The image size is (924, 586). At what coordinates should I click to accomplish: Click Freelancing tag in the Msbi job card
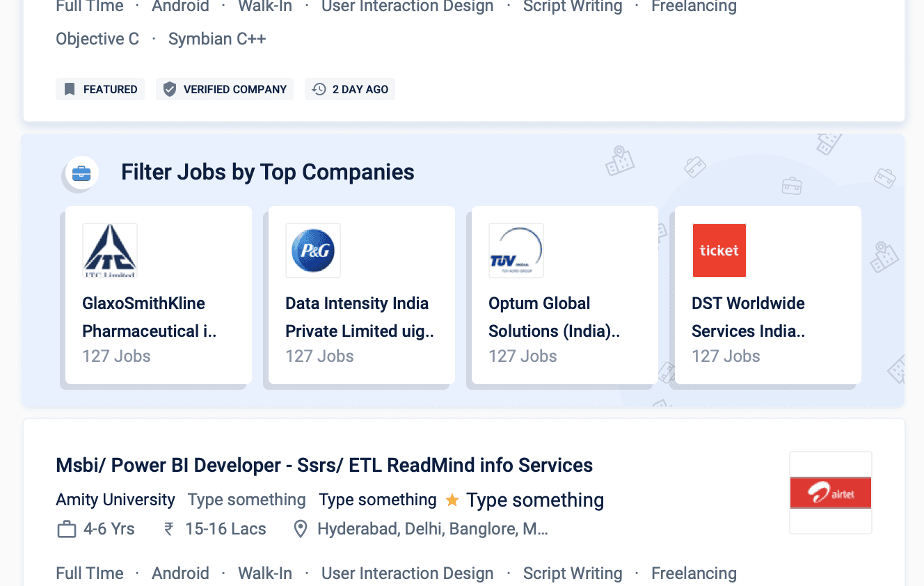tap(694, 573)
